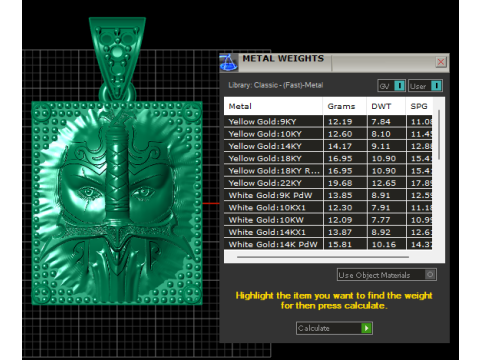Click the green arrow on Calculate
The height and width of the screenshot is (360, 480).
[x=366, y=328]
